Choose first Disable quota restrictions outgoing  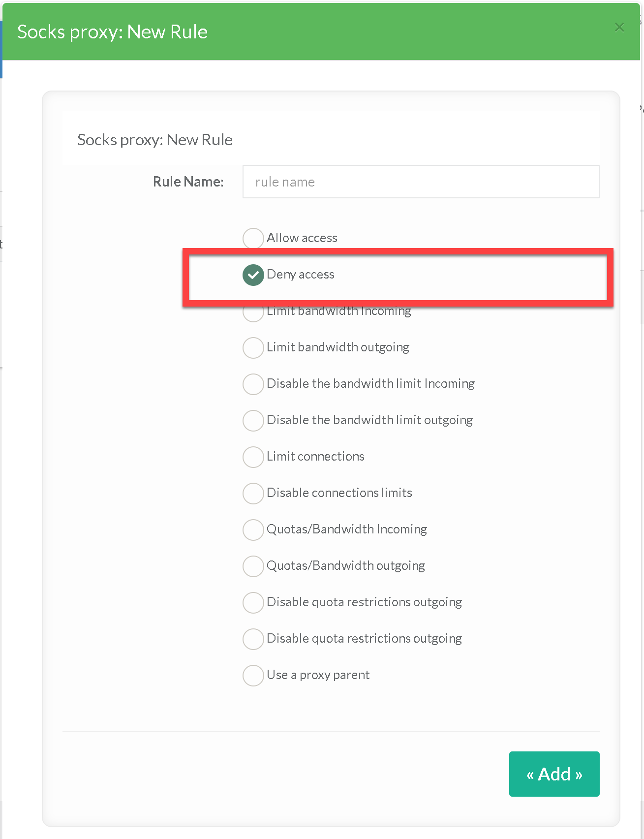pyautogui.click(x=253, y=602)
